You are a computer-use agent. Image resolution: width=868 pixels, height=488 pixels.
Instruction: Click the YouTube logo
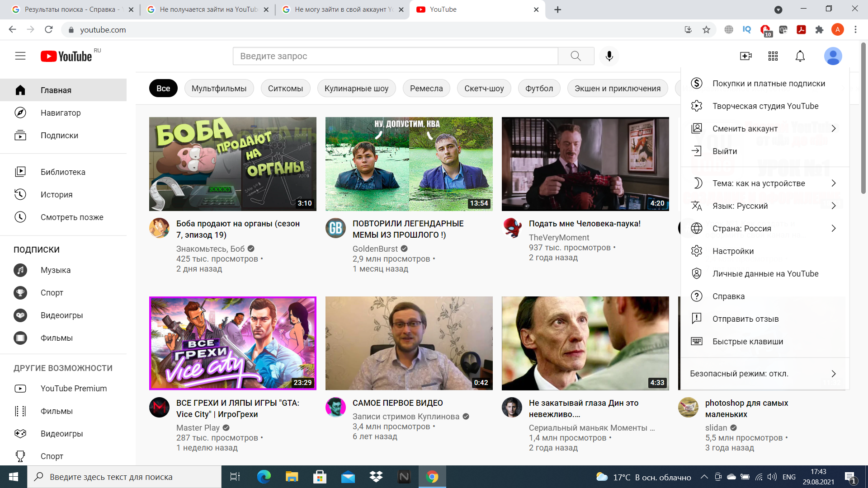pyautogui.click(x=66, y=56)
